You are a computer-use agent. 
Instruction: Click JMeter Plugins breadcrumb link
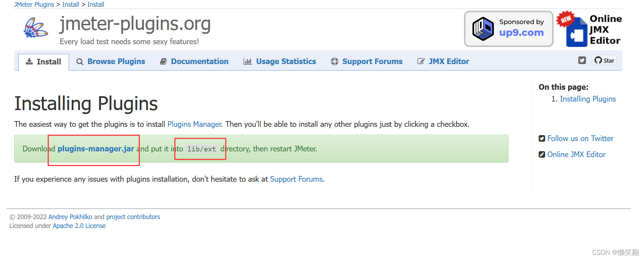[34, 5]
